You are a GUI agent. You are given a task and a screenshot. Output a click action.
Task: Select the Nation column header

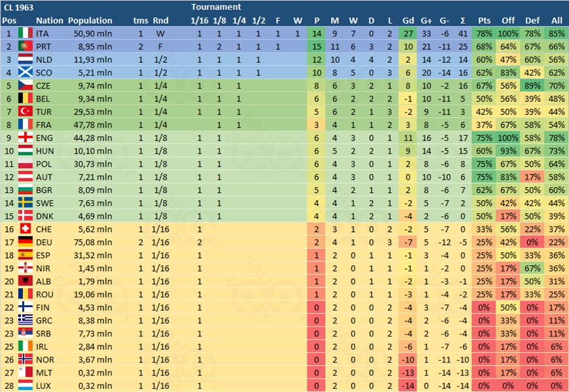(49, 21)
